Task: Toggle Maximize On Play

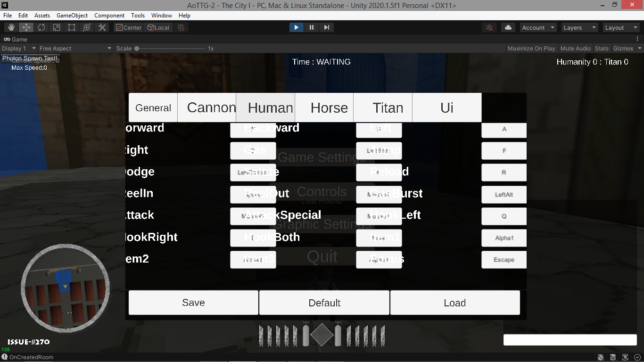Action: (531, 48)
